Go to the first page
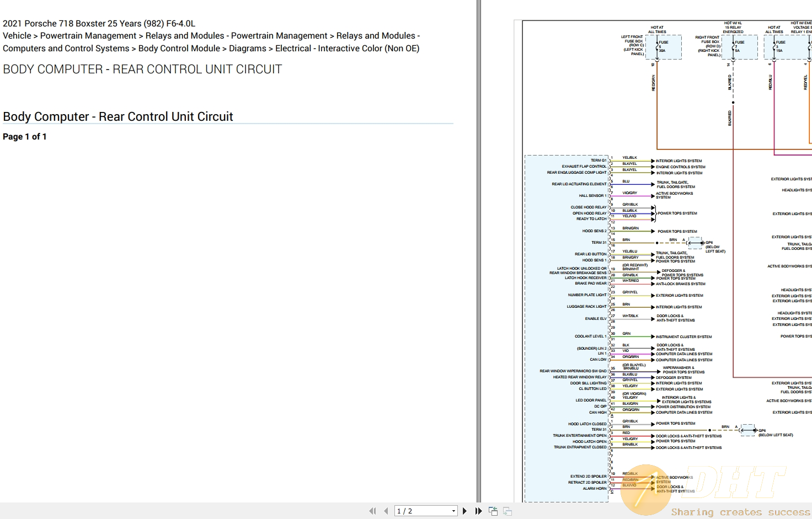This screenshot has height=519, width=812. point(372,511)
